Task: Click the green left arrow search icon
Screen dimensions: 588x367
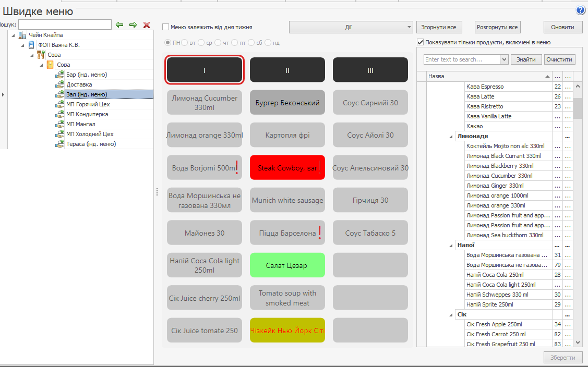Action: 119,25
